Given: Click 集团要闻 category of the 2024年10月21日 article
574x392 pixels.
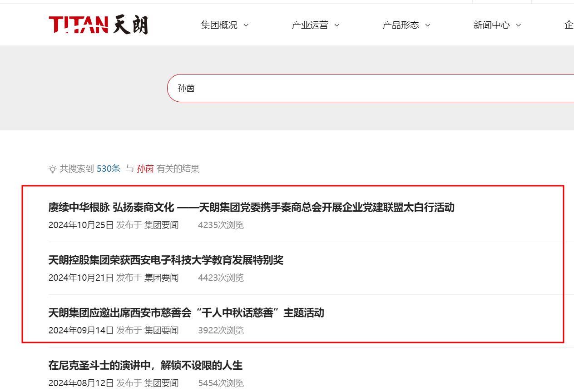Looking at the screenshot, I should point(161,278).
